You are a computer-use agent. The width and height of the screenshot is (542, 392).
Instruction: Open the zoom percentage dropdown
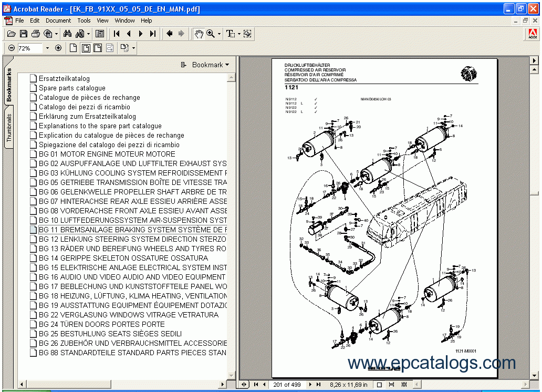47,48
